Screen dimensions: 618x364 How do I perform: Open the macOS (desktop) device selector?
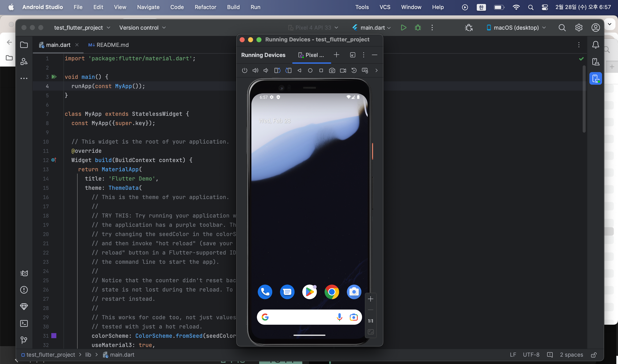516,28
